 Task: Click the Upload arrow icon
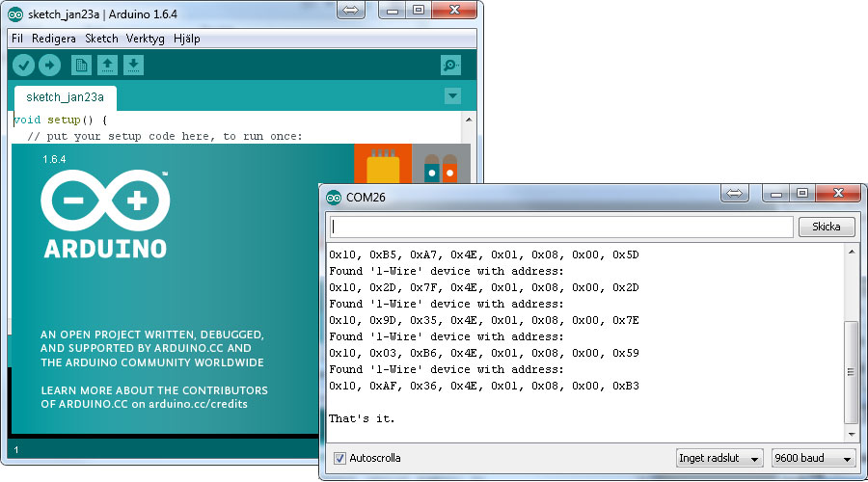(x=49, y=66)
